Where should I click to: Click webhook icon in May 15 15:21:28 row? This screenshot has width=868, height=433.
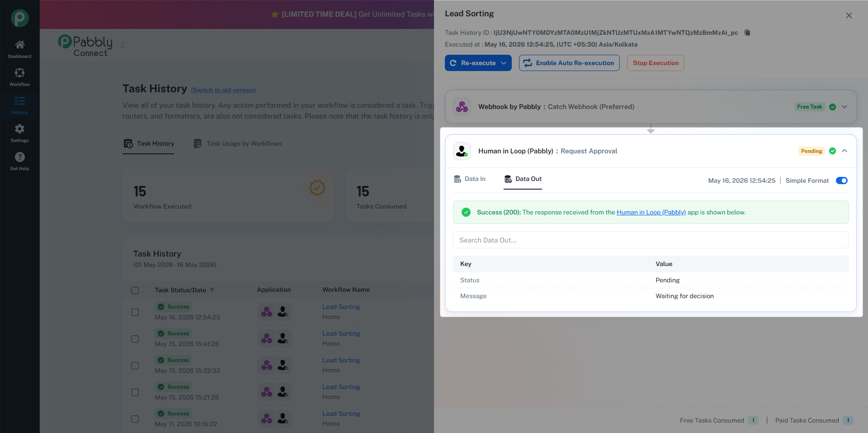[x=267, y=392]
